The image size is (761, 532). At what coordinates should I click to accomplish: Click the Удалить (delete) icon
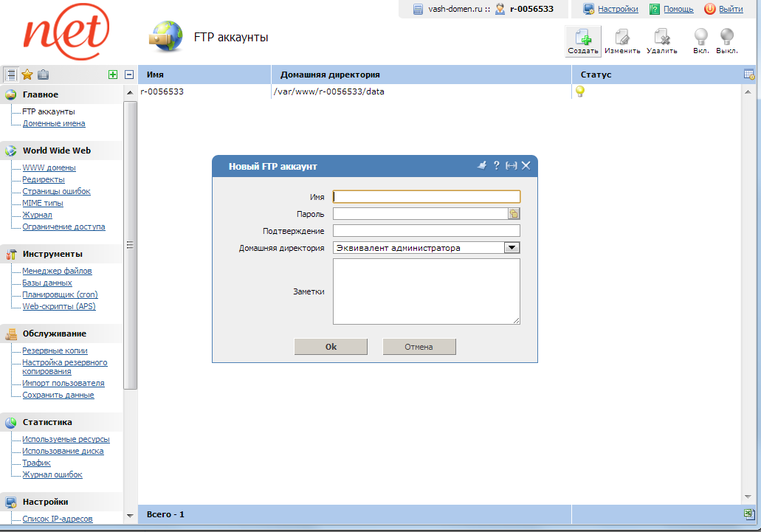(x=661, y=37)
